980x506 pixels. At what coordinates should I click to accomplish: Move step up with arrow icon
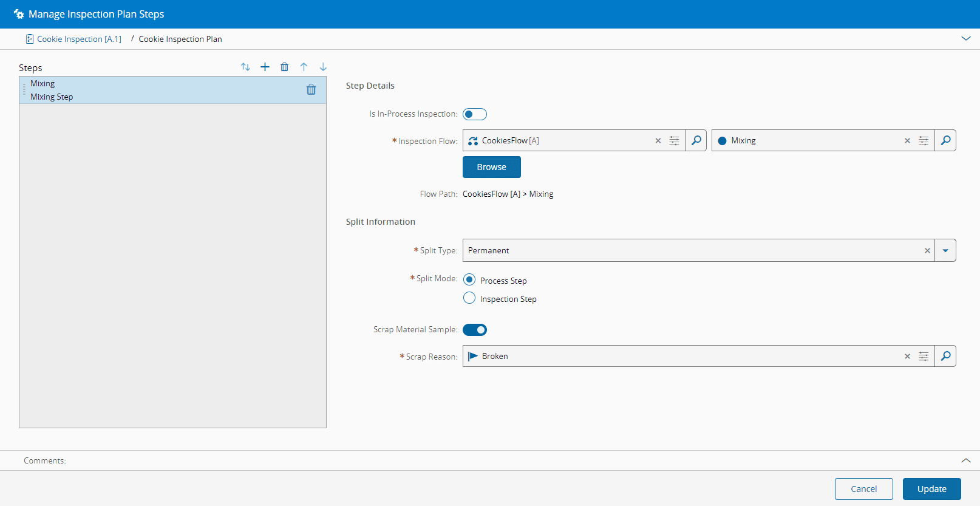304,67
